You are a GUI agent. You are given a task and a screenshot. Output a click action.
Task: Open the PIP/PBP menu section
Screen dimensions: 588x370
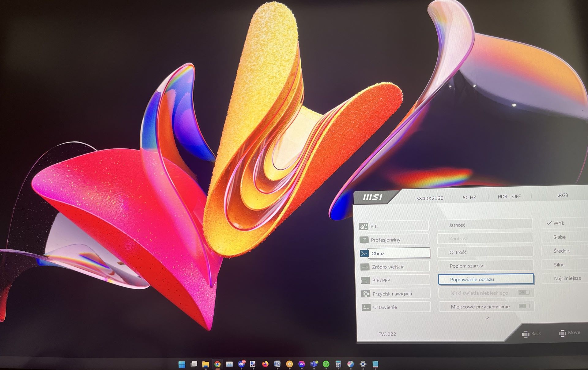coord(395,280)
